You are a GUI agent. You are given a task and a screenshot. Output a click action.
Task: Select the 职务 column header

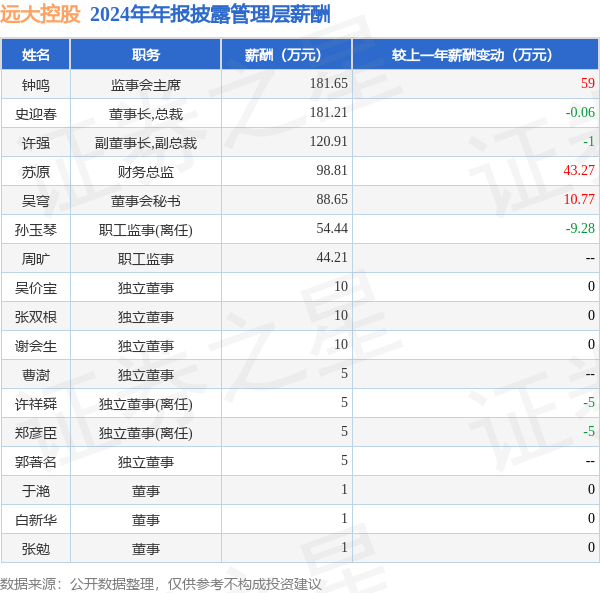(146, 55)
